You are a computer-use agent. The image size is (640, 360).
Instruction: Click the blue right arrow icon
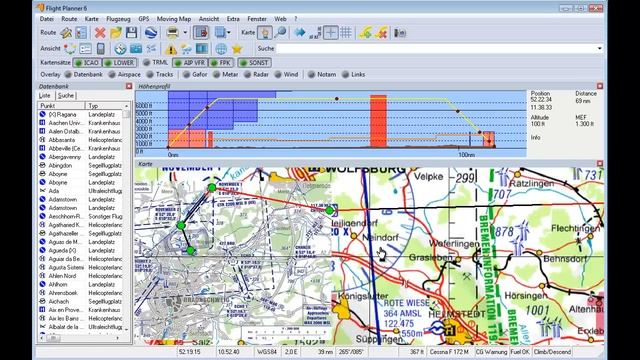300,33
